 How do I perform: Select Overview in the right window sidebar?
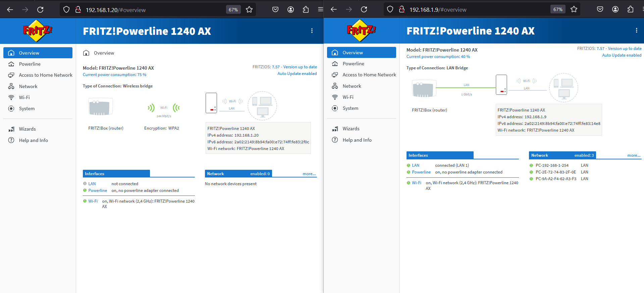point(362,53)
